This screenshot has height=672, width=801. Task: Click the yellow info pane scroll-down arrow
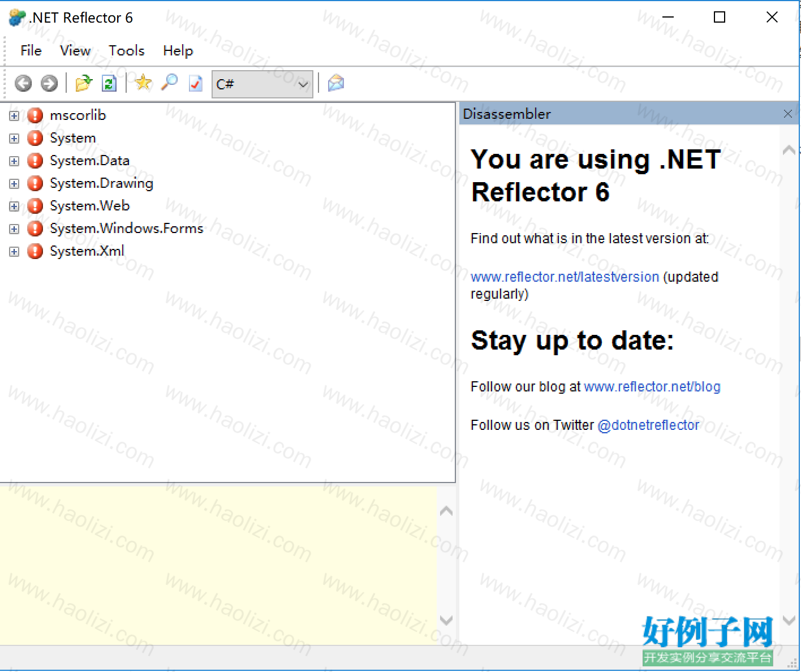click(446, 621)
